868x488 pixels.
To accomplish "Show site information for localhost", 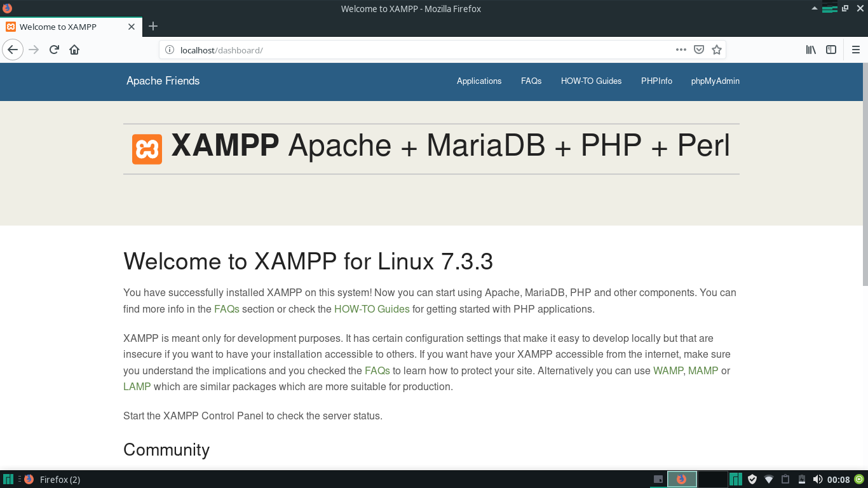I will coord(169,50).
